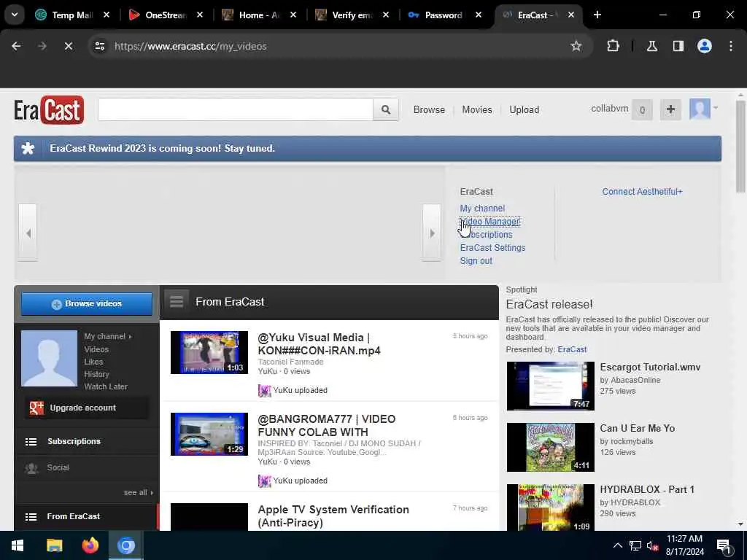
Task: Open Likes in the sidebar
Action: (93, 362)
